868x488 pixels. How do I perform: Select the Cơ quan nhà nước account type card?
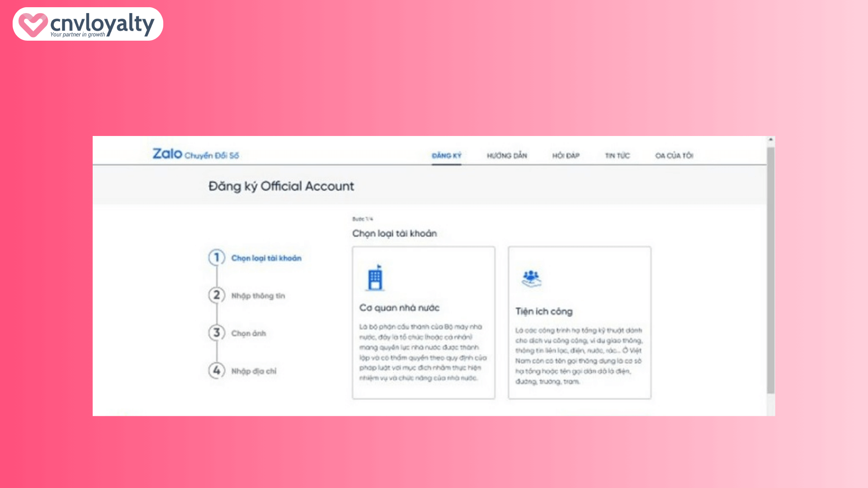click(424, 322)
